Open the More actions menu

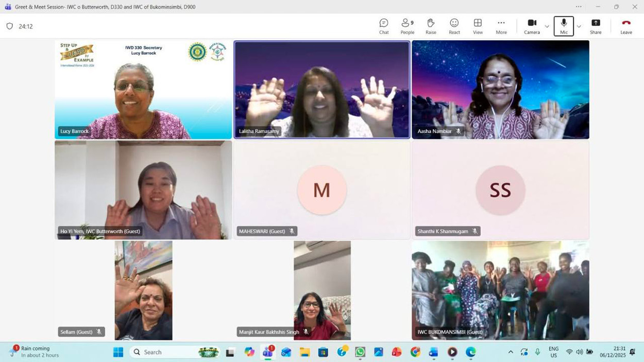[501, 26]
